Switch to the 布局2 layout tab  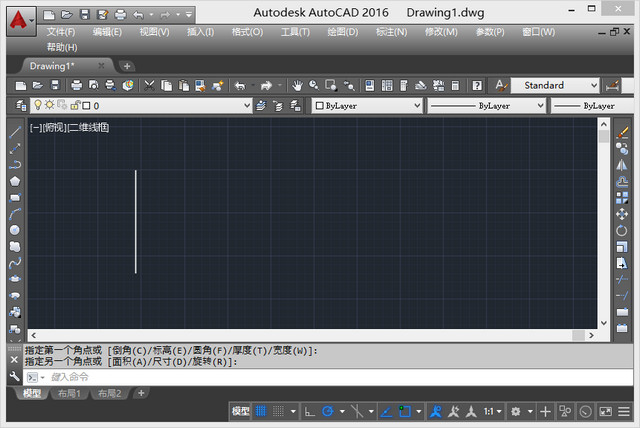pyautogui.click(x=109, y=393)
